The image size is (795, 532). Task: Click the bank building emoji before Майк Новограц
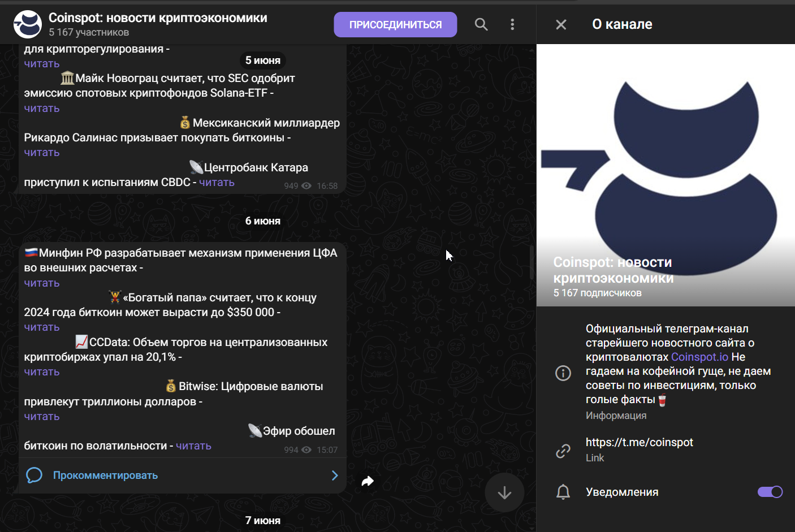[68, 78]
